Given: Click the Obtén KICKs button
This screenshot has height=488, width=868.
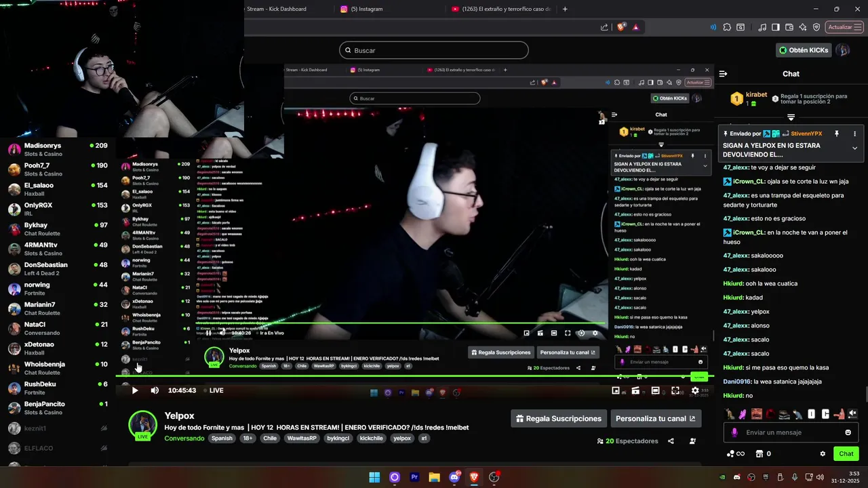Looking at the screenshot, I should [x=804, y=50].
